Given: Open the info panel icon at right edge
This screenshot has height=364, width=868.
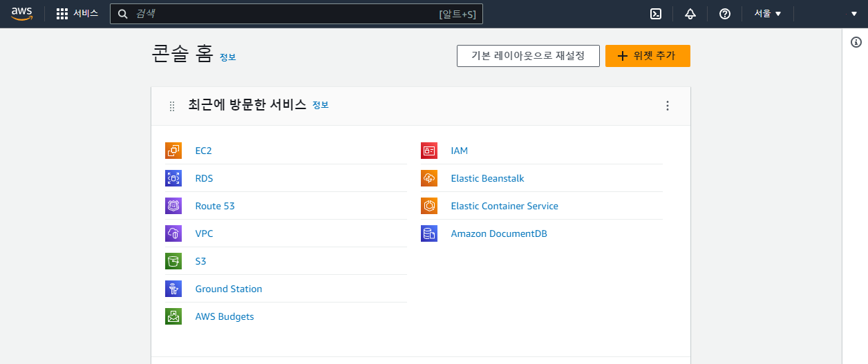Looking at the screenshot, I should tap(856, 43).
